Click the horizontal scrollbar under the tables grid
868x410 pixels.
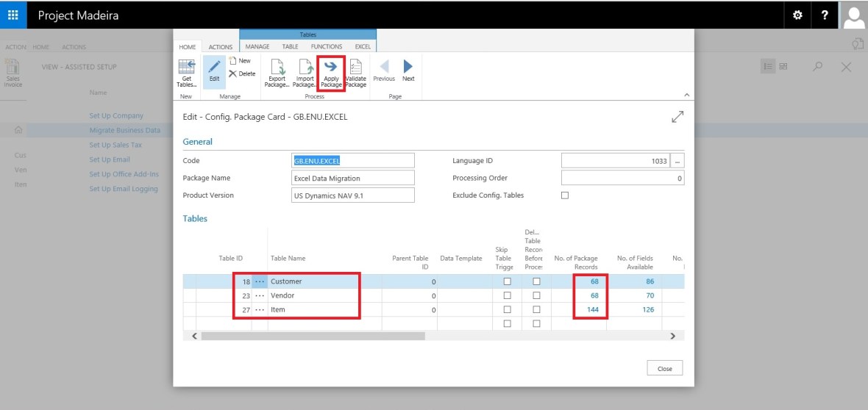point(313,336)
